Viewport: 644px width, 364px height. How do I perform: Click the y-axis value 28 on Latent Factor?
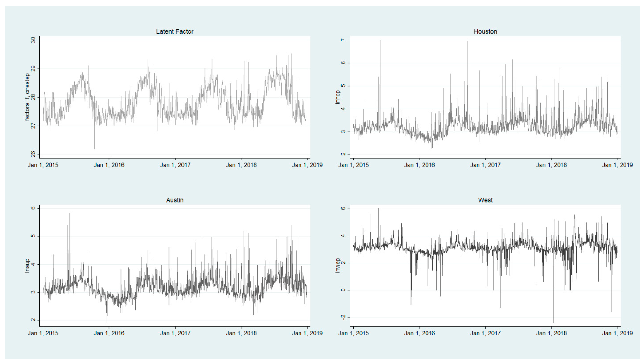pyautogui.click(x=33, y=97)
